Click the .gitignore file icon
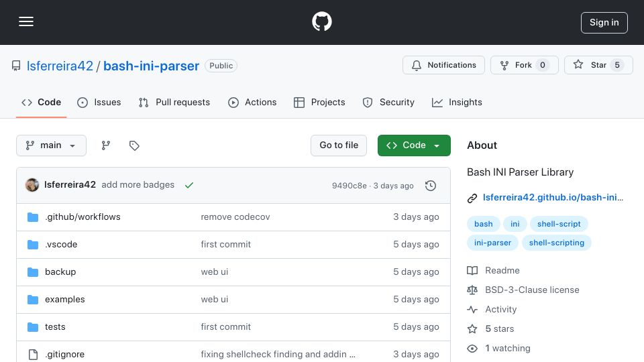The image size is (644, 362). [33, 354]
